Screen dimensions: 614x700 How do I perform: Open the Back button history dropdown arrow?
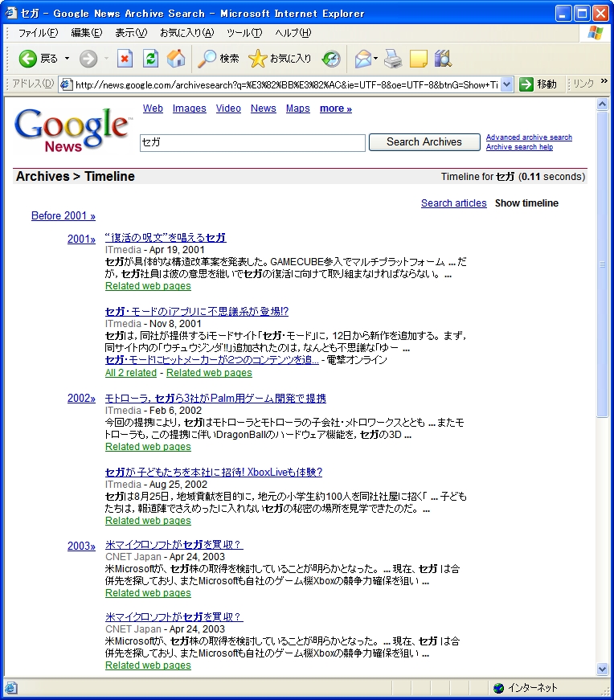[67, 59]
